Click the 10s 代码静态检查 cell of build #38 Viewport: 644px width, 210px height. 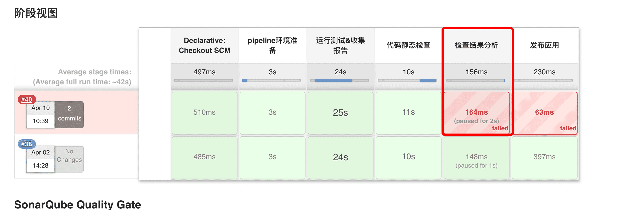[408, 157]
